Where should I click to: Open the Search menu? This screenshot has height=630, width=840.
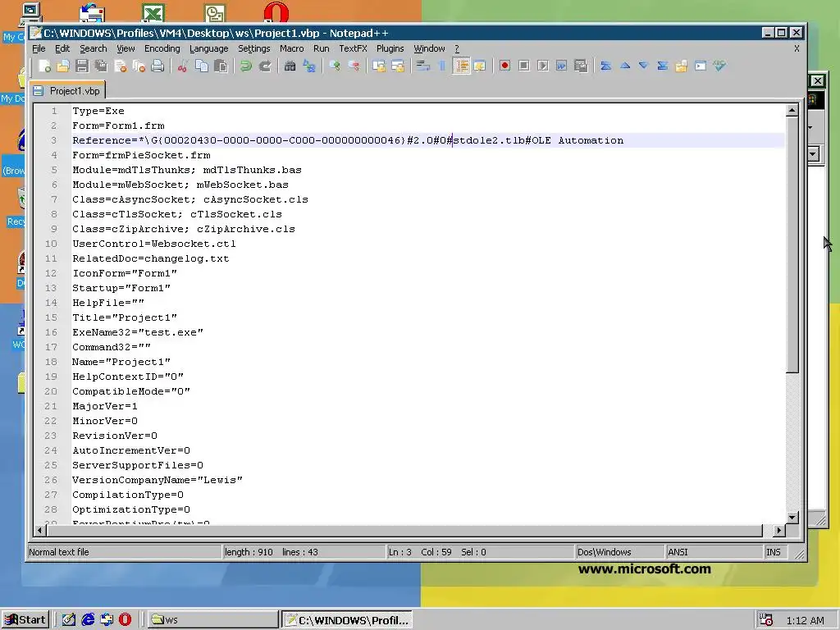tap(94, 48)
